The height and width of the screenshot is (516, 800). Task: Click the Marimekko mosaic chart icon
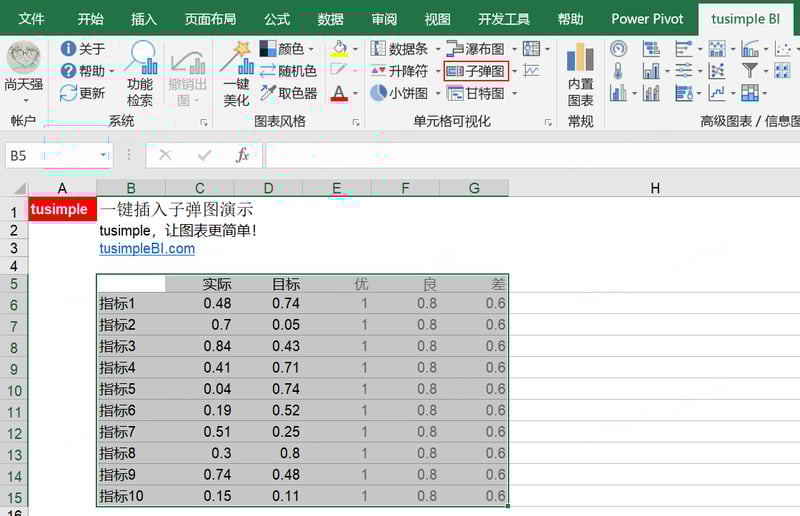tap(749, 93)
